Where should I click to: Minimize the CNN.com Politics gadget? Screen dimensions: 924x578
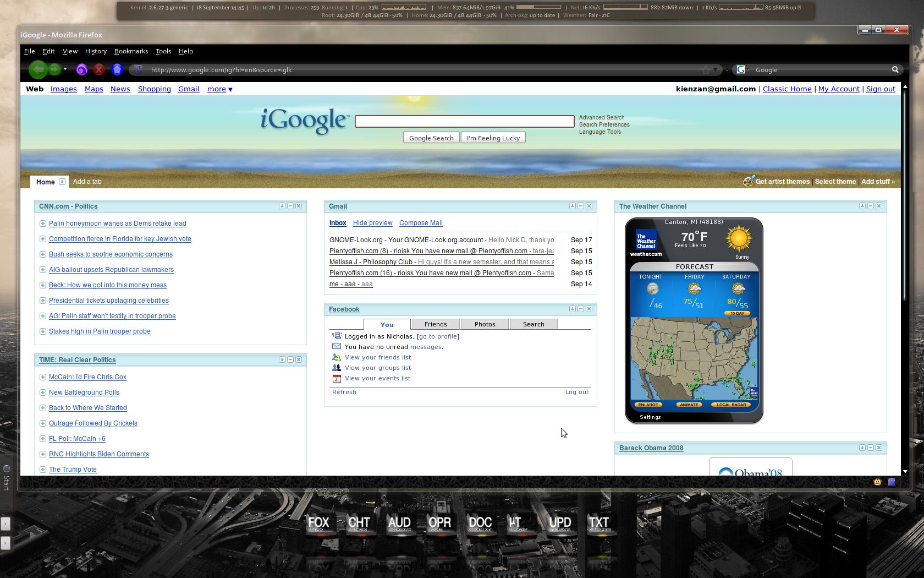[290, 206]
